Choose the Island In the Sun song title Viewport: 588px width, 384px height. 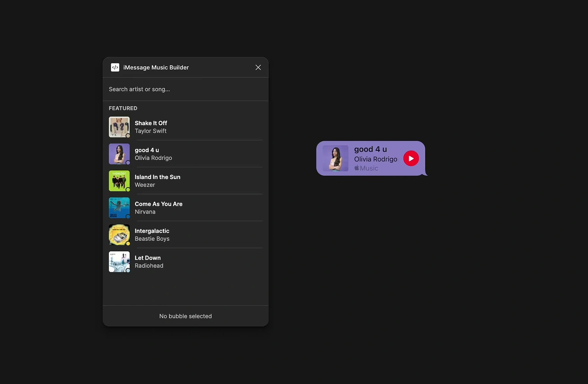(158, 177)
